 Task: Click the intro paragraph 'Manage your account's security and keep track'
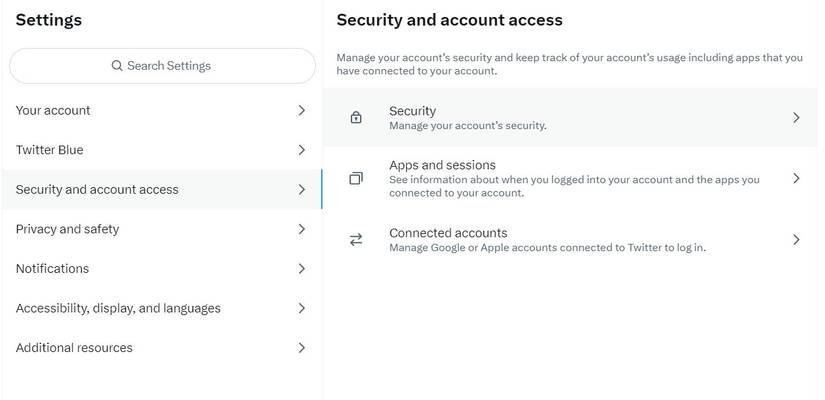569,64
